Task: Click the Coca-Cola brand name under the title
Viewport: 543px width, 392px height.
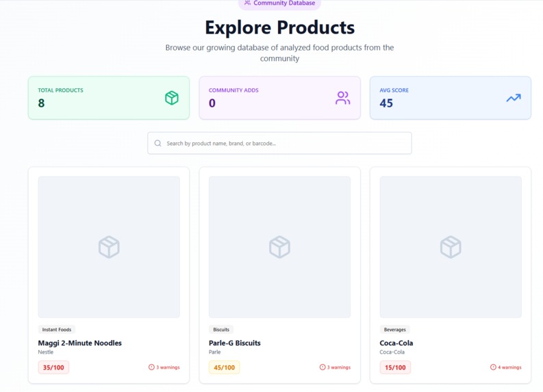Action: pyautogui.click(x=392, y=352)
